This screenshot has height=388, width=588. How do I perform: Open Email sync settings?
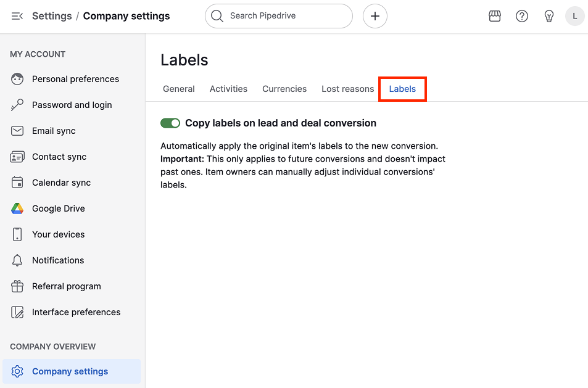(54, 131)
